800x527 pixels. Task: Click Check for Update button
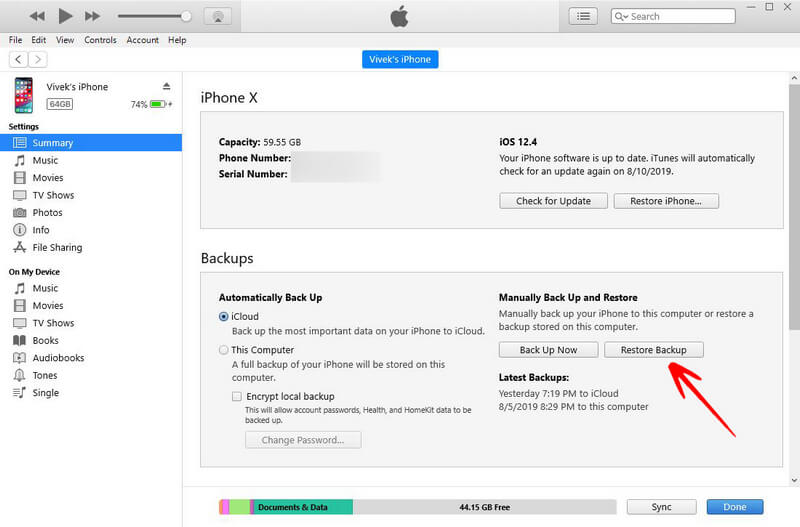tap(553, 201)
